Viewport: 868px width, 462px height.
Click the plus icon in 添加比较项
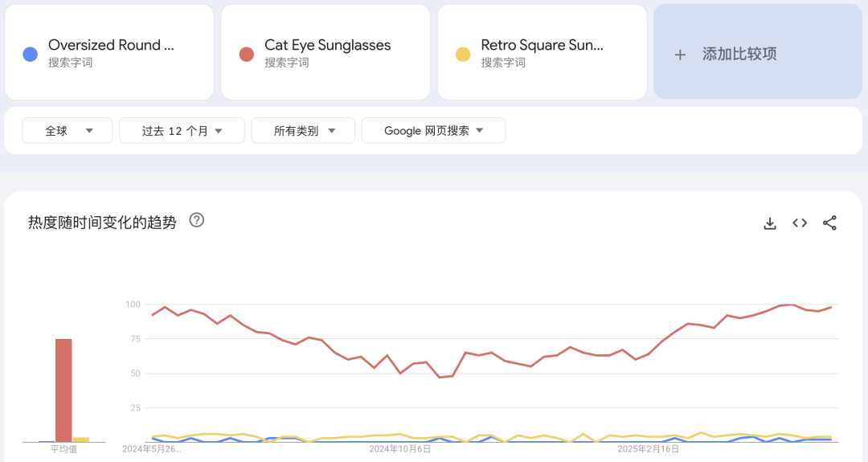680,55
